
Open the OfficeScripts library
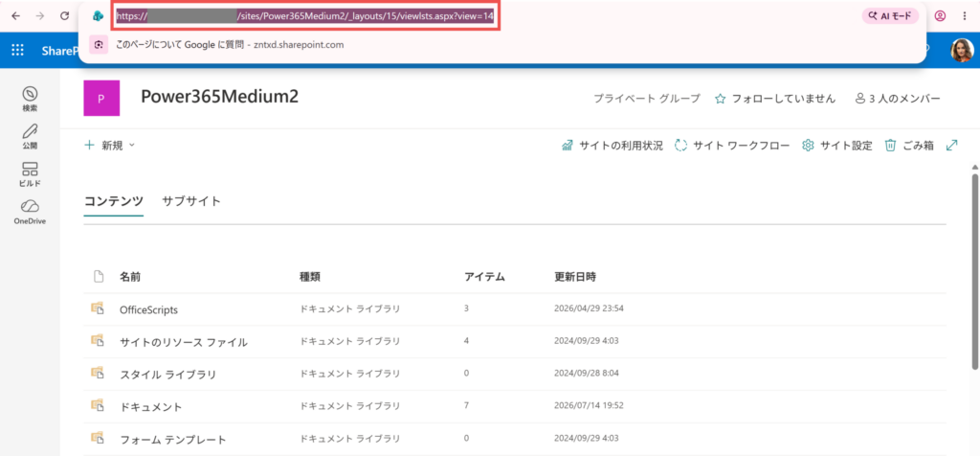[148, 309]
